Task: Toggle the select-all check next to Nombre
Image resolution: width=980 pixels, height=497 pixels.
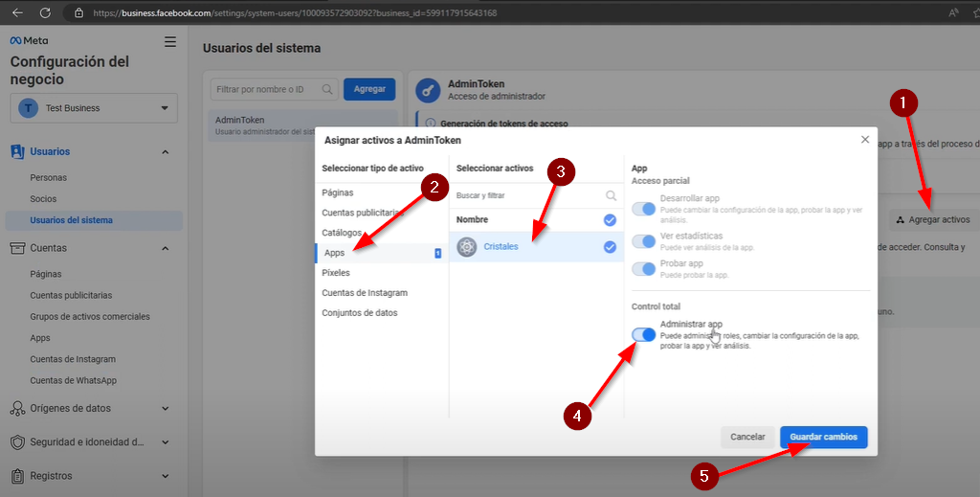Action: tap(610, 220)
